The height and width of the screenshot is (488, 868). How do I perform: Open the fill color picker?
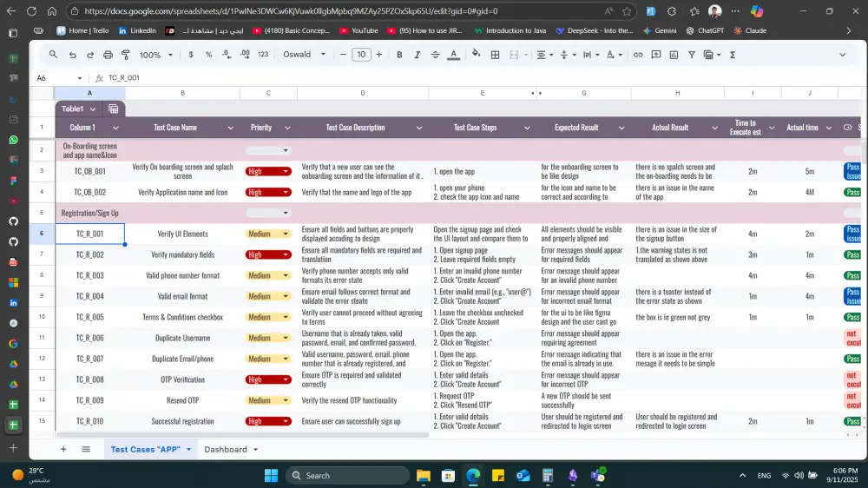pos(476,55)
